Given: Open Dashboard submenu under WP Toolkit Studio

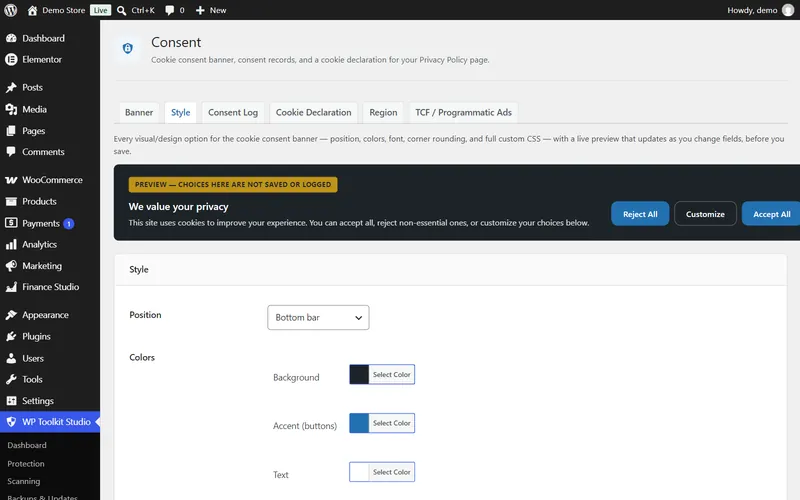Looking at the screenshot, I should click(27, 445).
